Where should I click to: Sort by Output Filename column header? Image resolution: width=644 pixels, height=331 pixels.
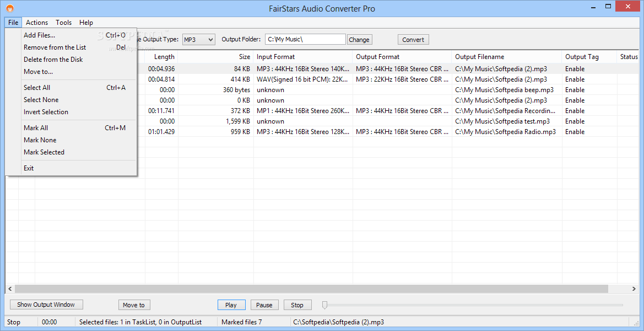(507, 57)
